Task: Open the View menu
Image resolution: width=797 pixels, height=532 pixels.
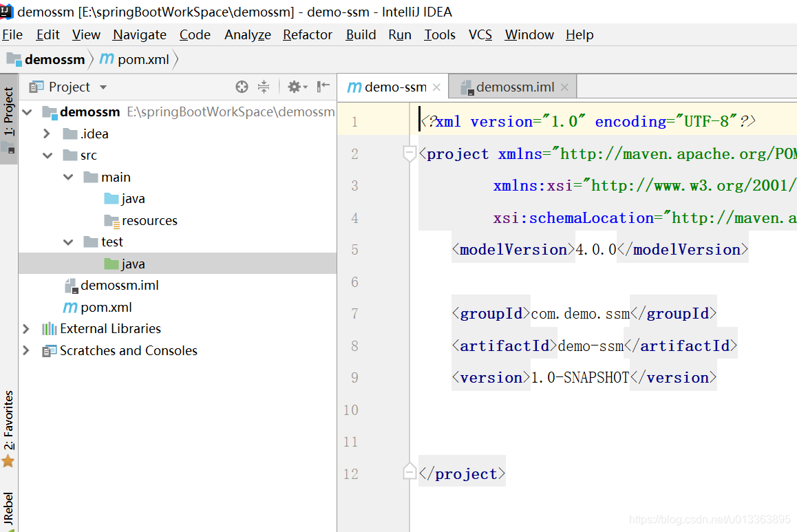Action: tap(86, 34)
